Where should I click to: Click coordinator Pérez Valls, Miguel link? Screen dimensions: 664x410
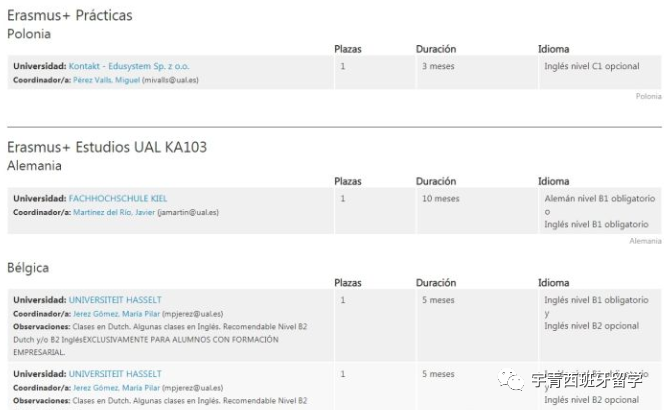pos(106,79)
